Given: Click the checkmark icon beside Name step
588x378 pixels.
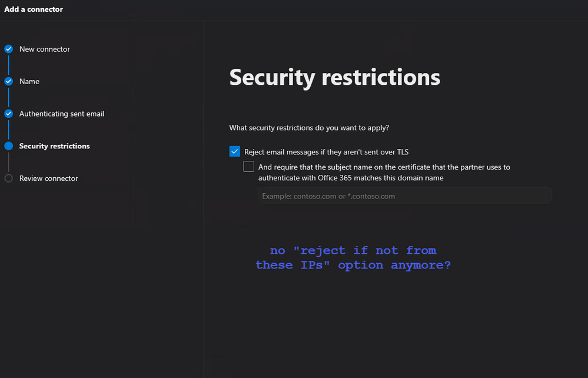Looking at the screenshot, I should pyautogui.click(x=9, y=81).
